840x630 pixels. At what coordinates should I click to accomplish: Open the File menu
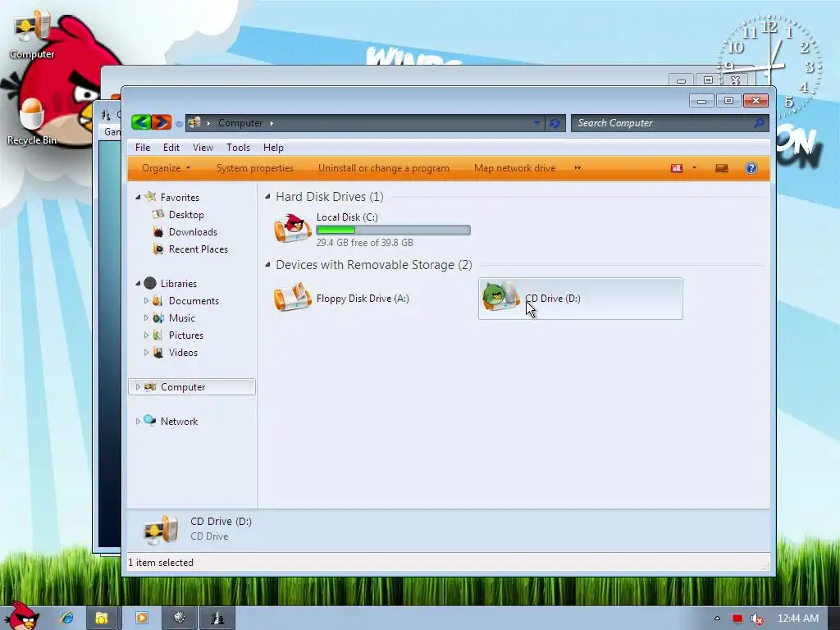pos(143,148)
